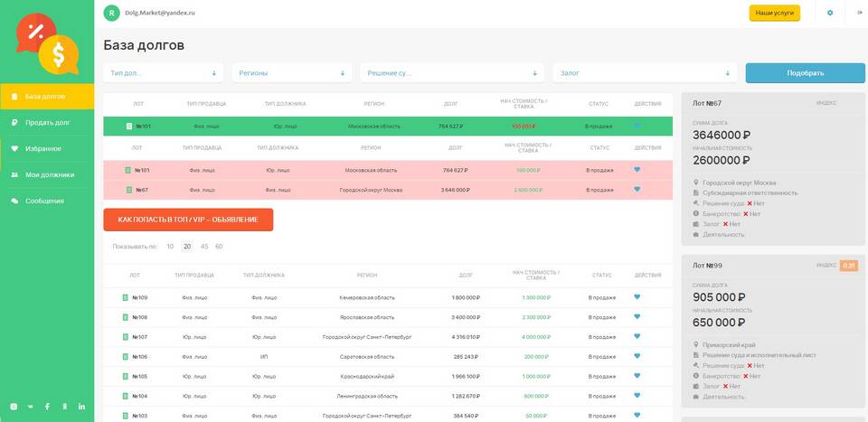Open settings via the gear icon
Screen dimensions: 868x422
[830, 13]
